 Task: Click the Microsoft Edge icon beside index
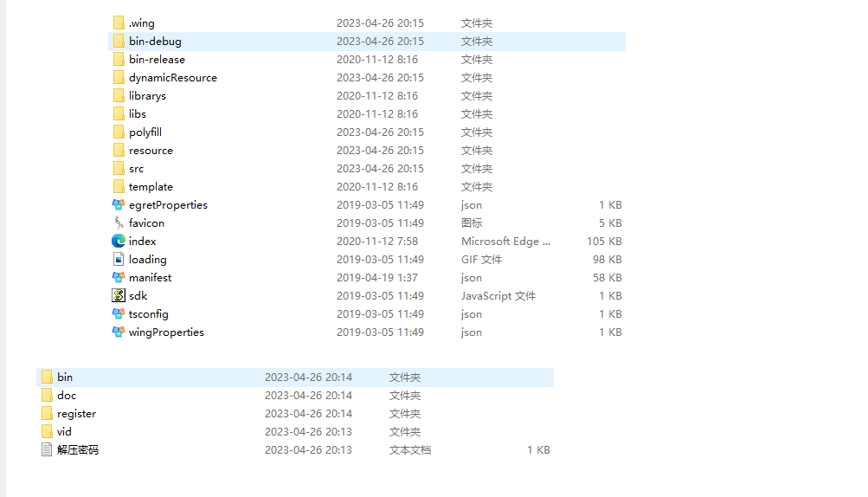click(x=119, y=242)
